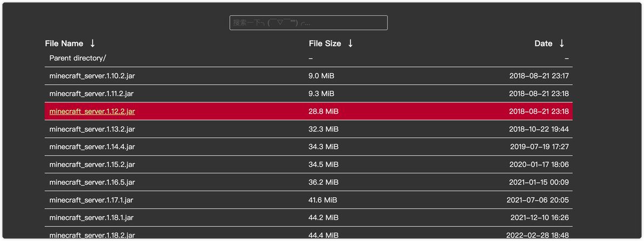Click the sort arrow next to File Name
Image resolution: width=644 pixels, height=241 pixels.
pyautogui.click(x=92, y=43)
